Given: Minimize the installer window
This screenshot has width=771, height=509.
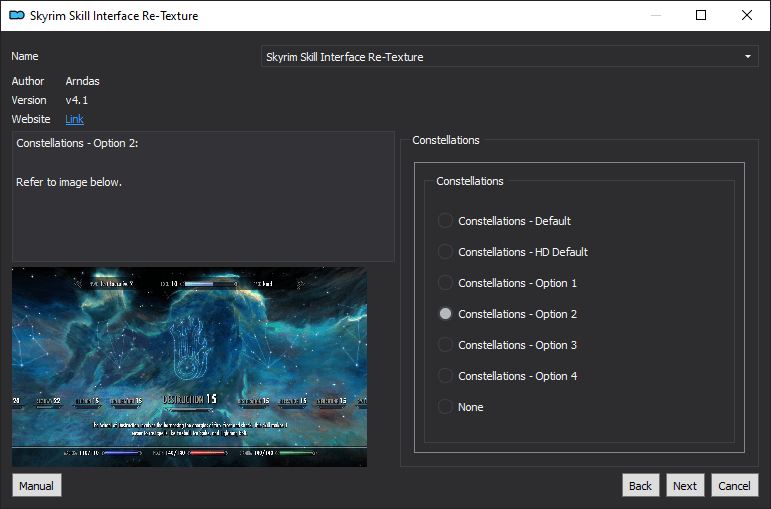Looking at the screenshot, I should (655, 15).
